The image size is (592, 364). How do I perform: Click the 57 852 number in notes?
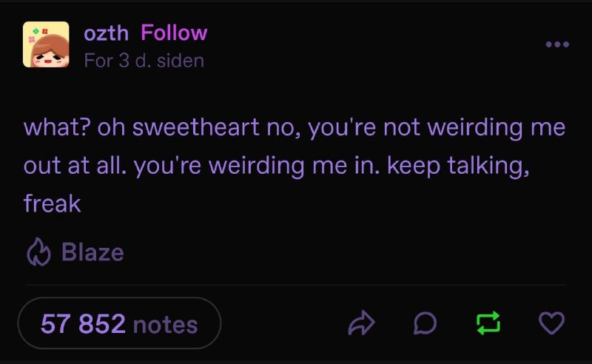tap(83, 323)
